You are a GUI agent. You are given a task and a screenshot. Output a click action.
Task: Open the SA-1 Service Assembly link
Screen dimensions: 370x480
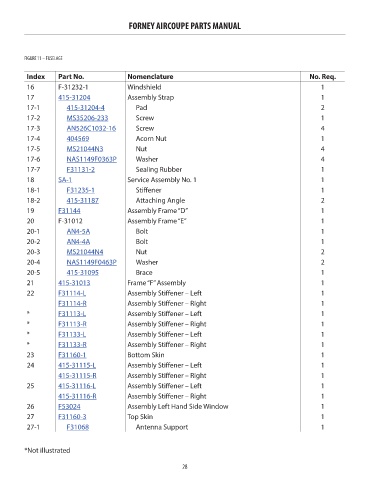[65, 180]
